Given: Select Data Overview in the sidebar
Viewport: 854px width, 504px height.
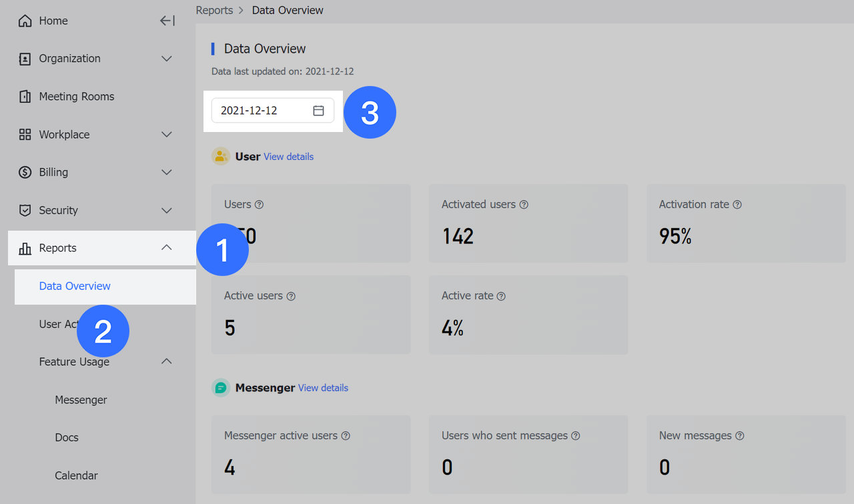Looking at the screenshot, I should pos(73,286).
